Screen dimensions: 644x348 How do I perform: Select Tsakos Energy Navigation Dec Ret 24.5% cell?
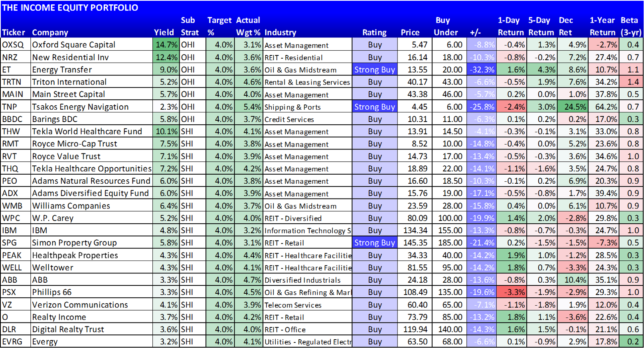573,107
